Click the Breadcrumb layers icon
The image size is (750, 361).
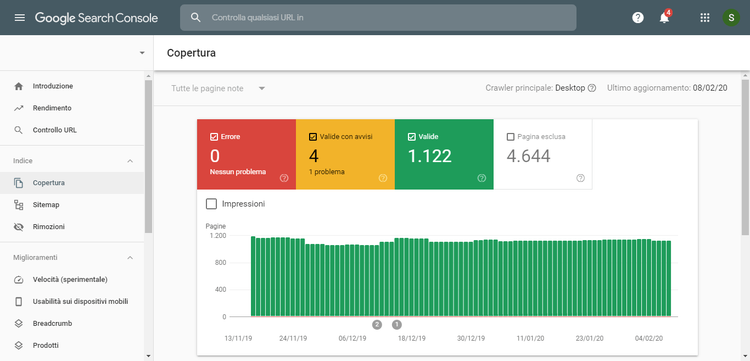pyautogui.click(x=19, y=324)
